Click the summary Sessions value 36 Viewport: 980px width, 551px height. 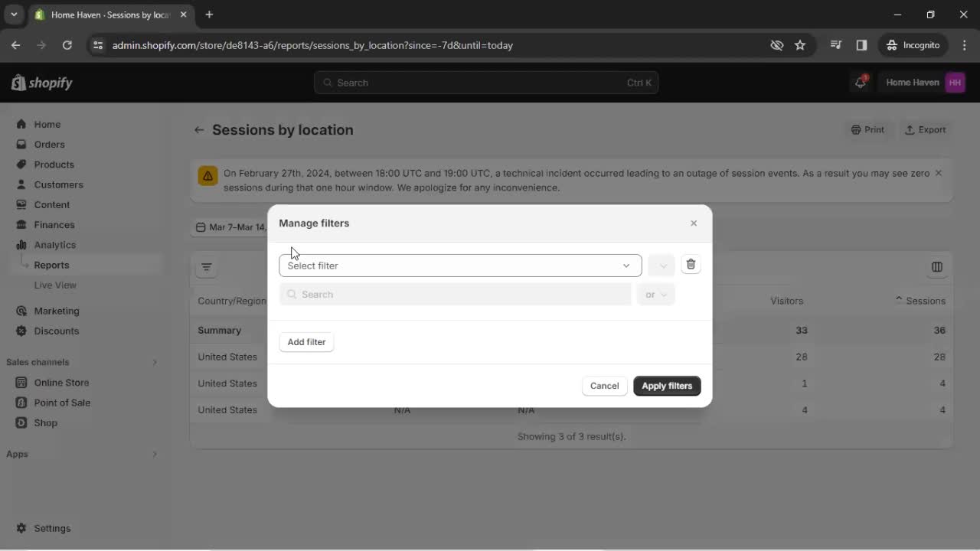coord(939,331)
